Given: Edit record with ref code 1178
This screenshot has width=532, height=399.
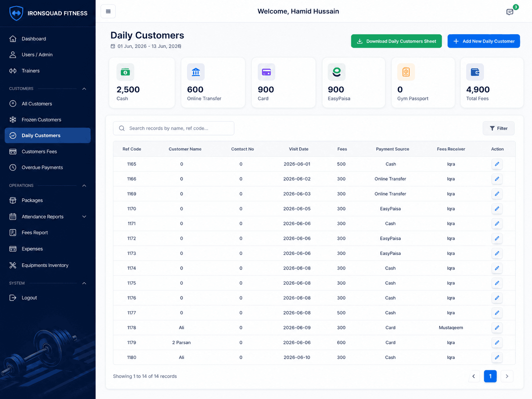Looking at the screenshot, I should click(497, 328).
